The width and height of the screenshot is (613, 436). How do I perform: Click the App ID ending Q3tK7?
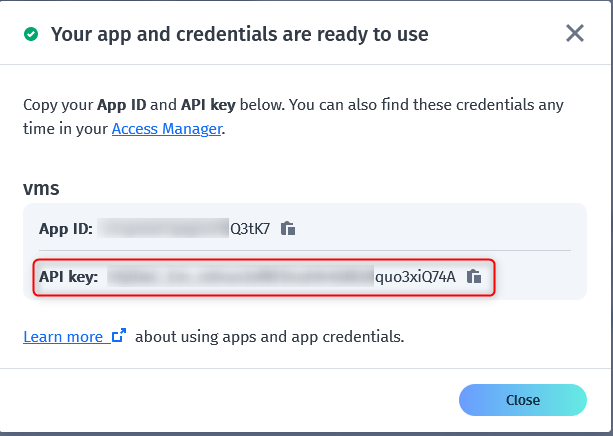coord(250,228)
